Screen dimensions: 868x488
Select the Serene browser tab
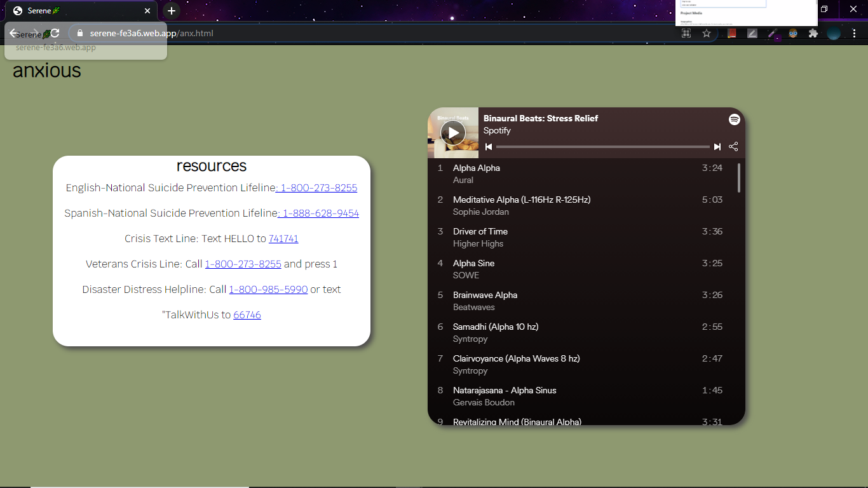[x=81, y=11]
